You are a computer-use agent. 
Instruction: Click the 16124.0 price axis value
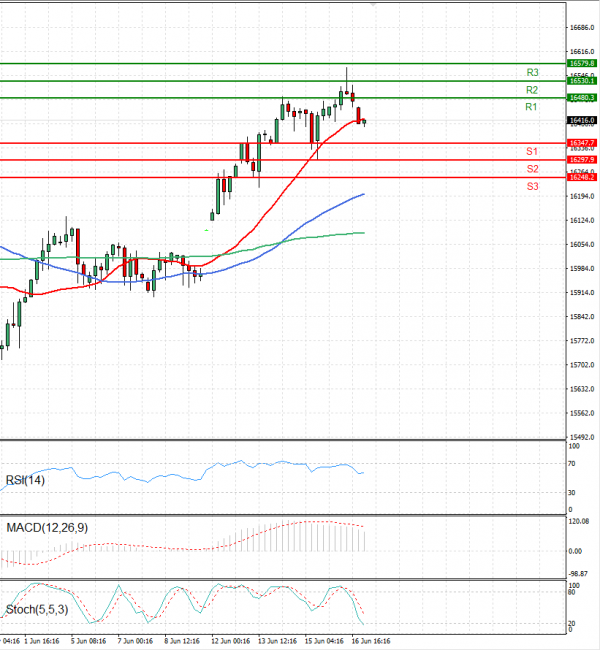coord(582,221)
